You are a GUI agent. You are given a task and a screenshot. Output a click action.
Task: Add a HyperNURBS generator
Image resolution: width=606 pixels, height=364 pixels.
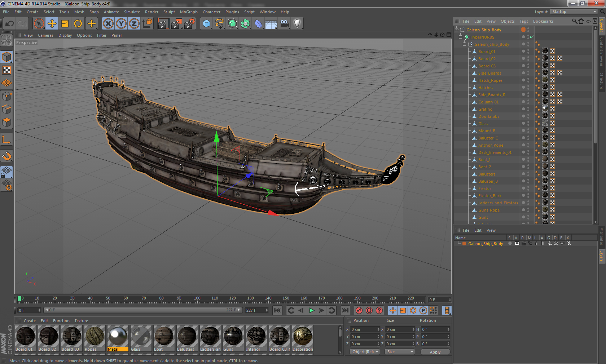[x=232, y=24]
